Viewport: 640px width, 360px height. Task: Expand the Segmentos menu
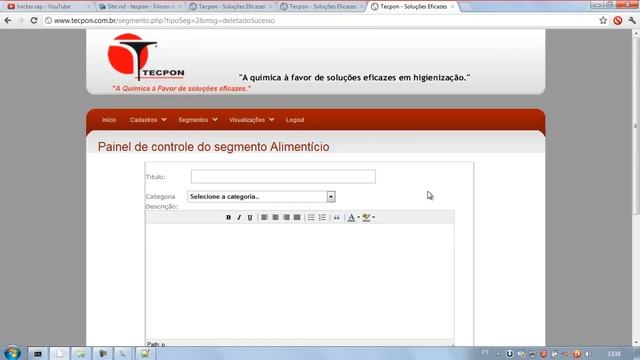[x=198, y=120]
